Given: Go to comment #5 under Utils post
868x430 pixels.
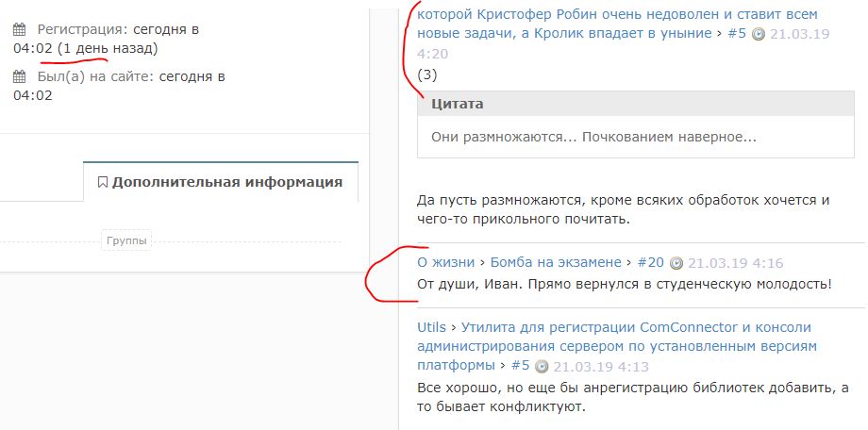Looking at the screenshot, I should pyautogui.click(x=521, y=366).
